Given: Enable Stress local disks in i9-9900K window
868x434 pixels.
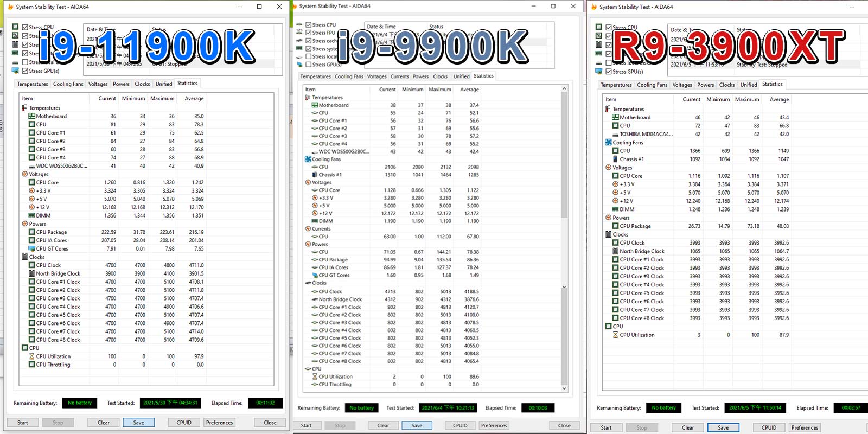Looking at the screenshot, I should (x=308, y=56).
